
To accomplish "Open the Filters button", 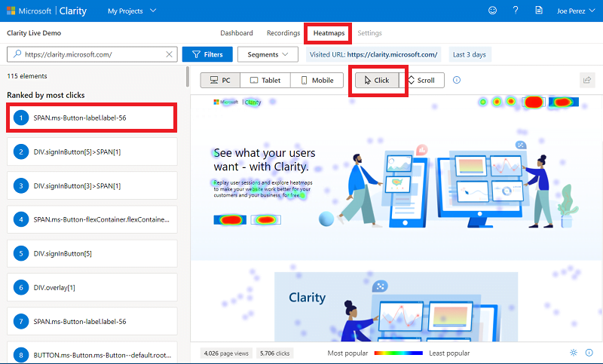I will [x=207, y=54].
